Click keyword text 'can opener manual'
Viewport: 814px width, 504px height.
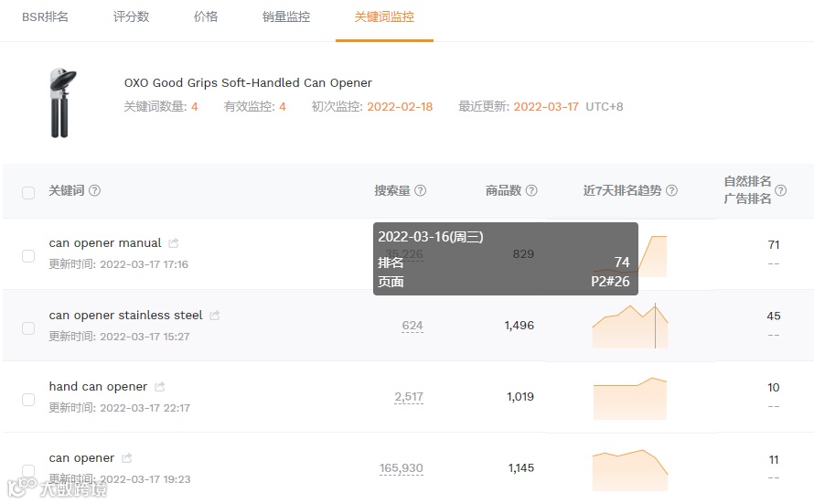point(105,243)
